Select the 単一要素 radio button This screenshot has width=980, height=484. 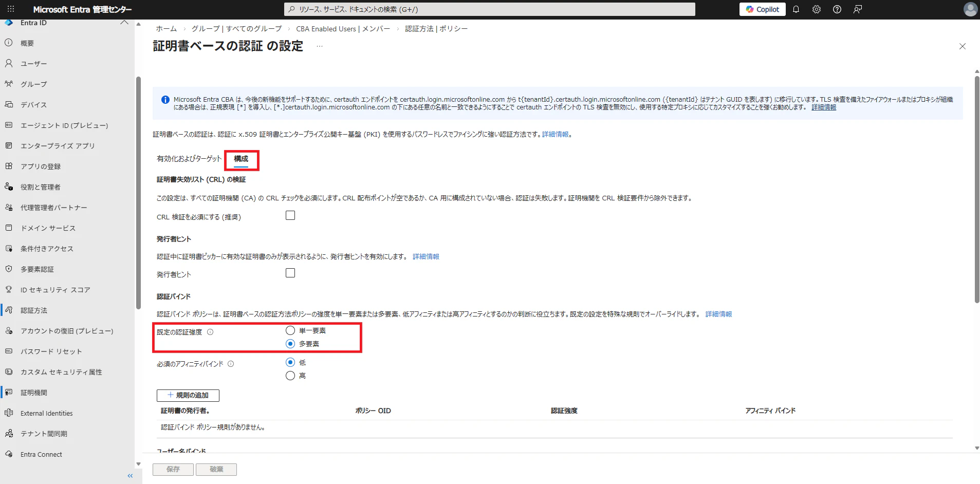click(290, 330)
